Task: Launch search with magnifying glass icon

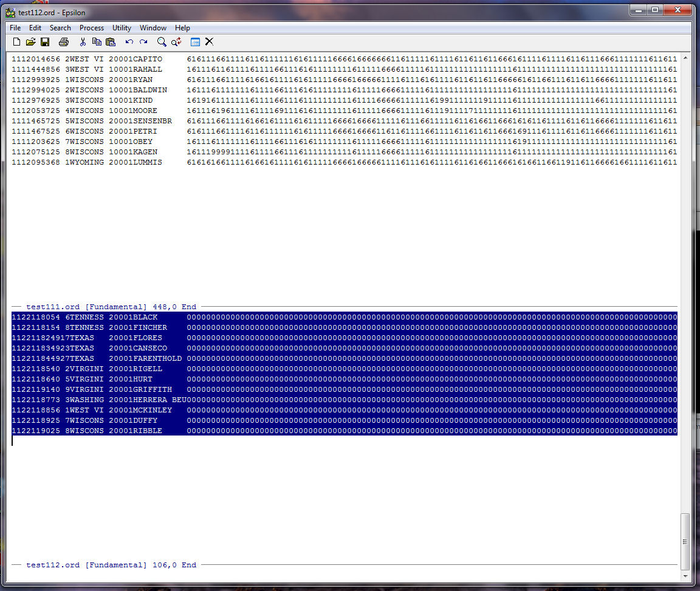Action: pos(162,42)
